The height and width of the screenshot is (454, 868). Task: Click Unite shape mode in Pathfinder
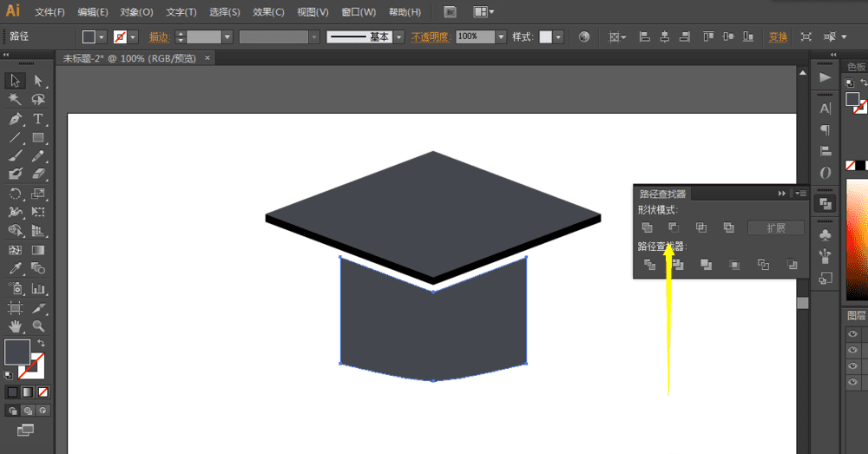648,227
